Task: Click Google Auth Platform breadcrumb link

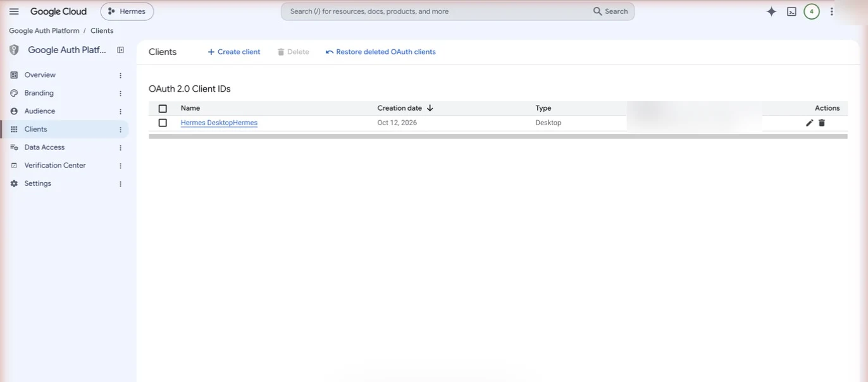Action: [44, 30]
